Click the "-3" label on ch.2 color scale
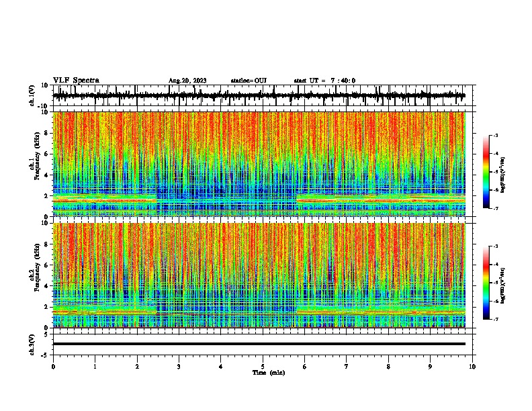The image size is (532, 411). point(496,246)
